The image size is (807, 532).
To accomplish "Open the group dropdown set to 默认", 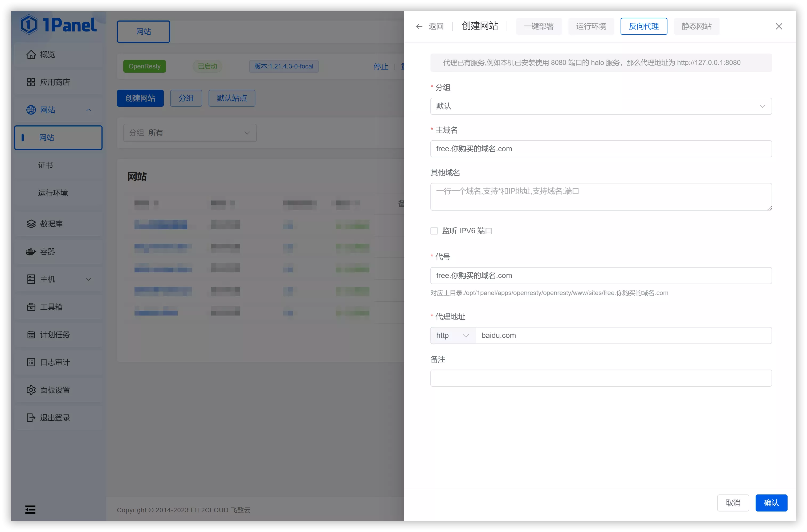I will click(x=601, y=106).
